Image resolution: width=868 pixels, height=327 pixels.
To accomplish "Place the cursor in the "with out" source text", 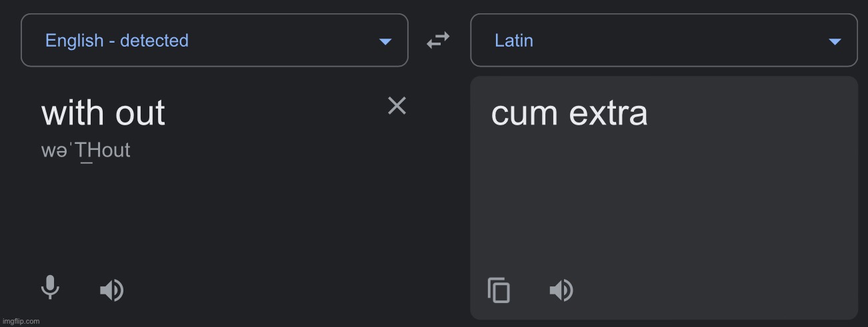I will click(x=103, y=113).
